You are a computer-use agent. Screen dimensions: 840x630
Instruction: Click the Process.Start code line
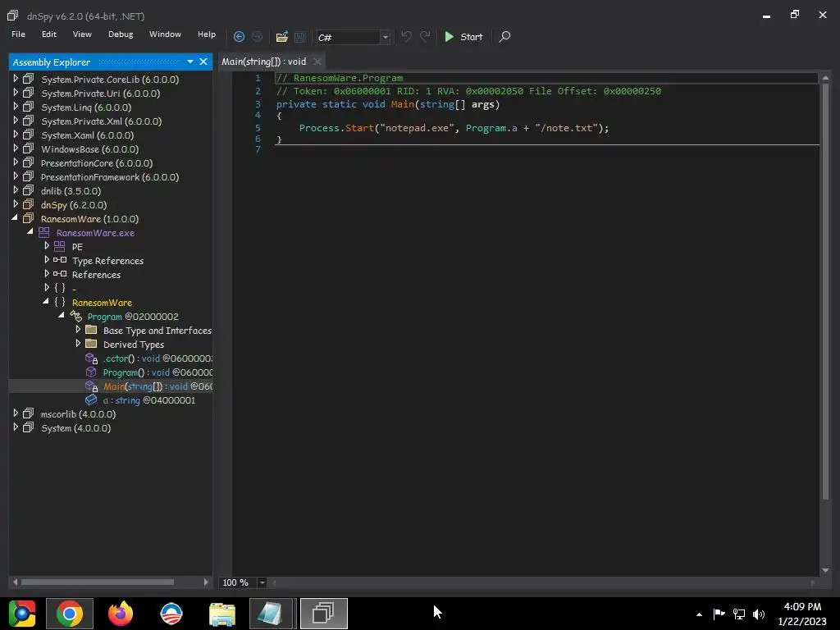pyautogui.click(x=454, y=128)
